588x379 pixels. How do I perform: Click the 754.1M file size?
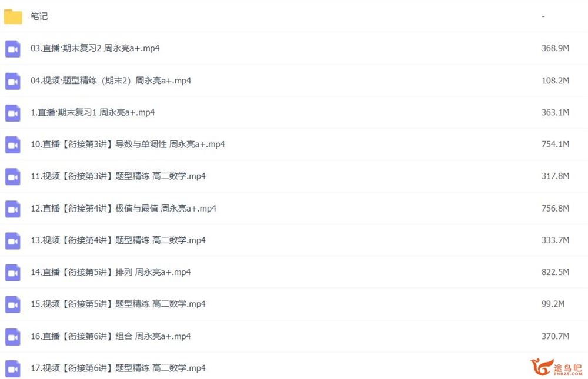click(x=555, y=145)
